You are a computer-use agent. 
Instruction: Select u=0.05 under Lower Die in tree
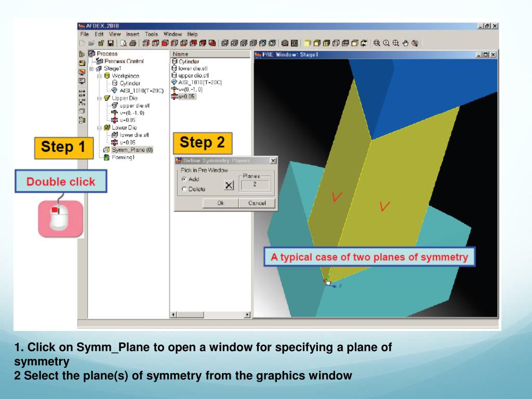[127, 142]
